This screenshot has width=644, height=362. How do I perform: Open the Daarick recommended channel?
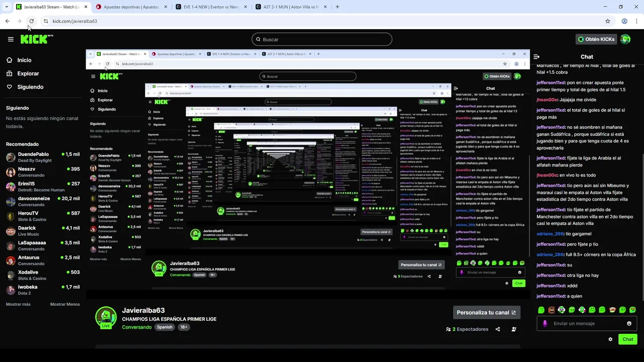pos(43,231)
